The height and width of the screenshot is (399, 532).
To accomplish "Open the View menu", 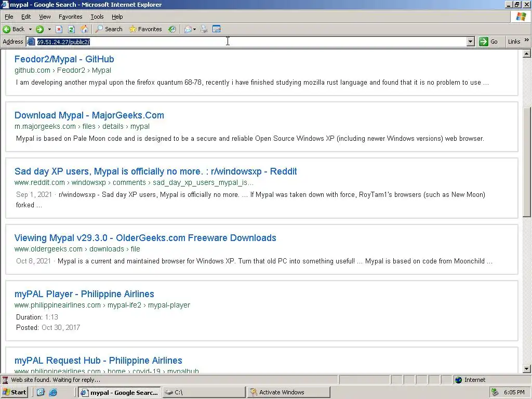I will click(x=45, y=17).
